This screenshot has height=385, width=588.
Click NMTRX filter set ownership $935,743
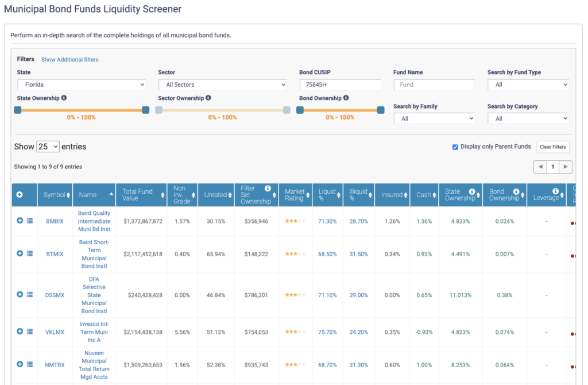256,365
